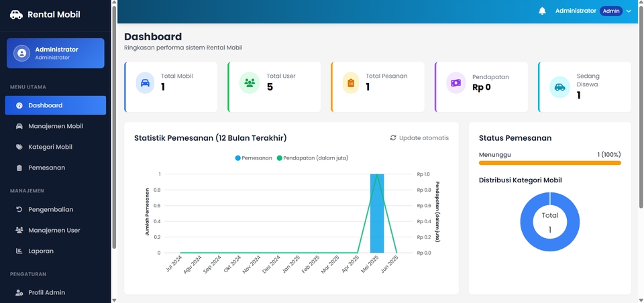Go to Pengembalian page
The width and height of the screenshot is (644, 303).
click(56, 209)
